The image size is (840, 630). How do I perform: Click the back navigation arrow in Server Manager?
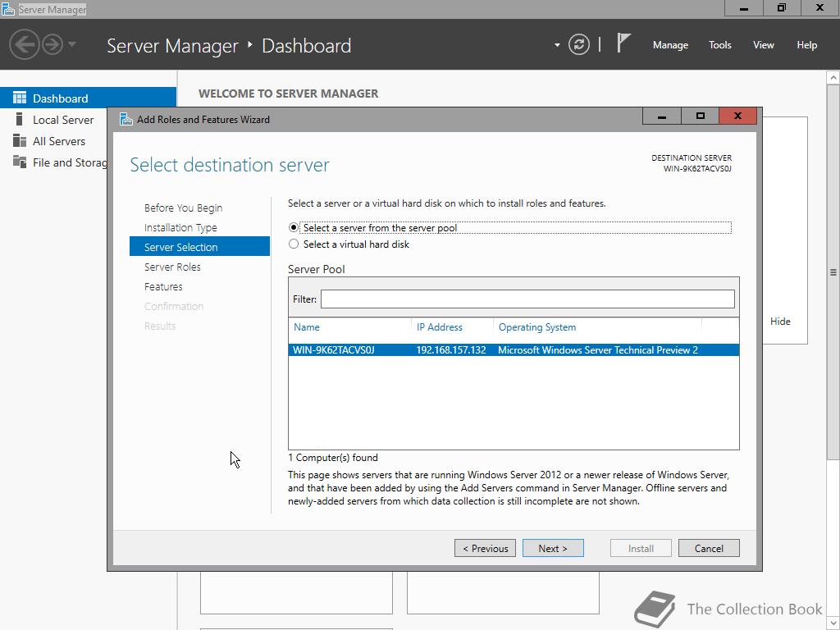pyautogui.click(x=24, y=44)
